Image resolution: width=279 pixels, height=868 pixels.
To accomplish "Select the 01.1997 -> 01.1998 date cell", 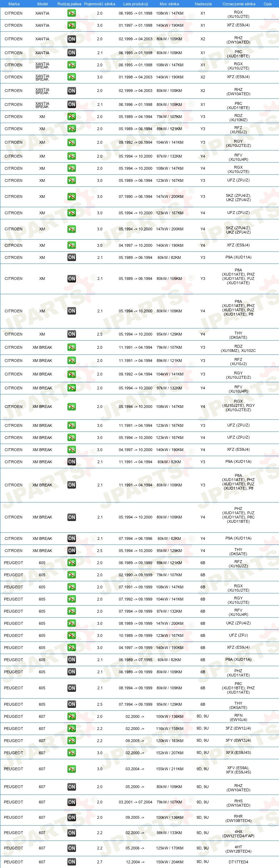I will click(x=136, y=25).
